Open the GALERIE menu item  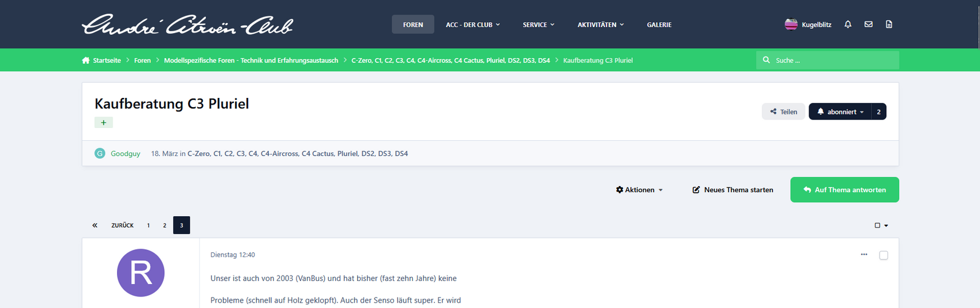659,24
